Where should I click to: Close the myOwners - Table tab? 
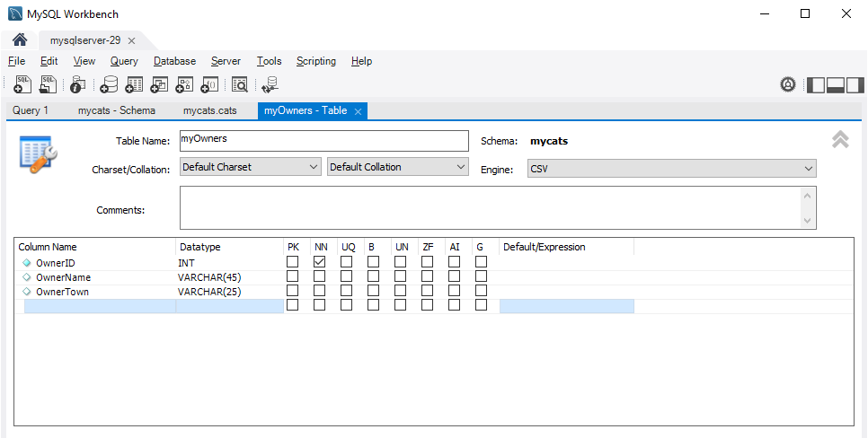pyautogui.click(x=358, y=111)
